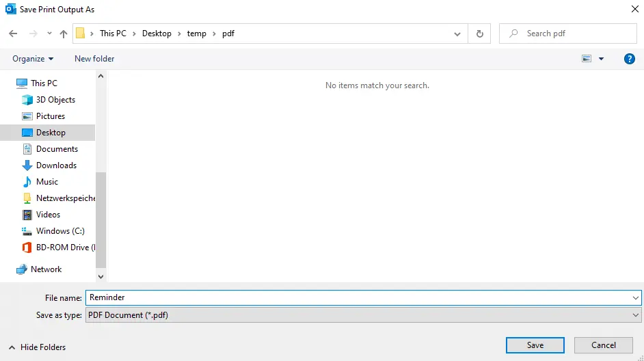
Task: Collapse with Hide Folders
Action: coord(37,347)
